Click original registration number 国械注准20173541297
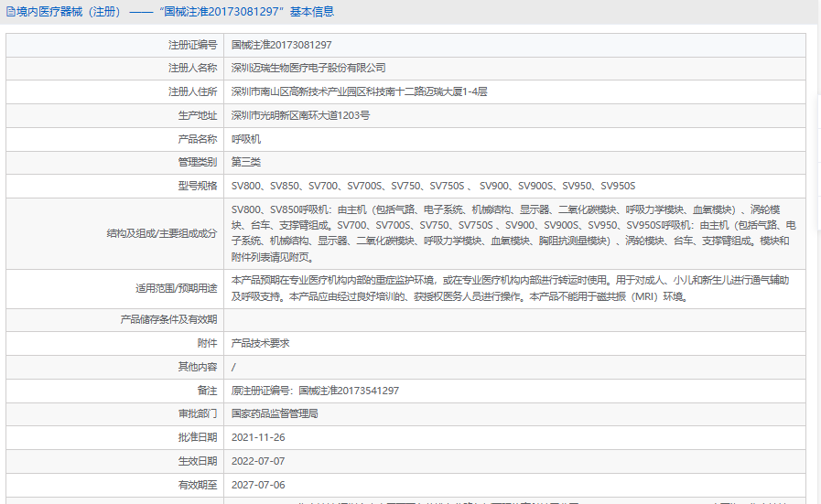821x504 pixels. coord(349,391)
